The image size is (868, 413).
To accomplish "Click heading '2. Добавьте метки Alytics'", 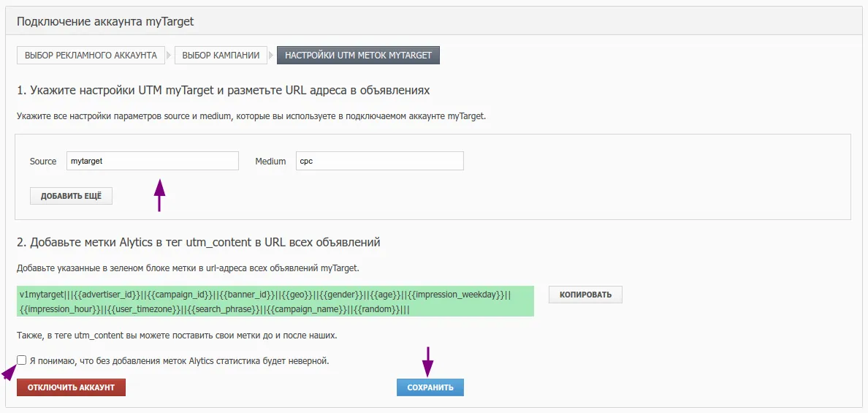I will 198,242.
